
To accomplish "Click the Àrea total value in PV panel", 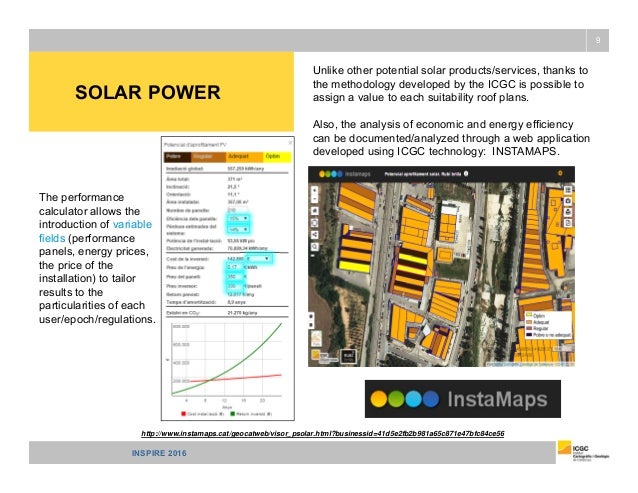I will [x=235, y=179].
